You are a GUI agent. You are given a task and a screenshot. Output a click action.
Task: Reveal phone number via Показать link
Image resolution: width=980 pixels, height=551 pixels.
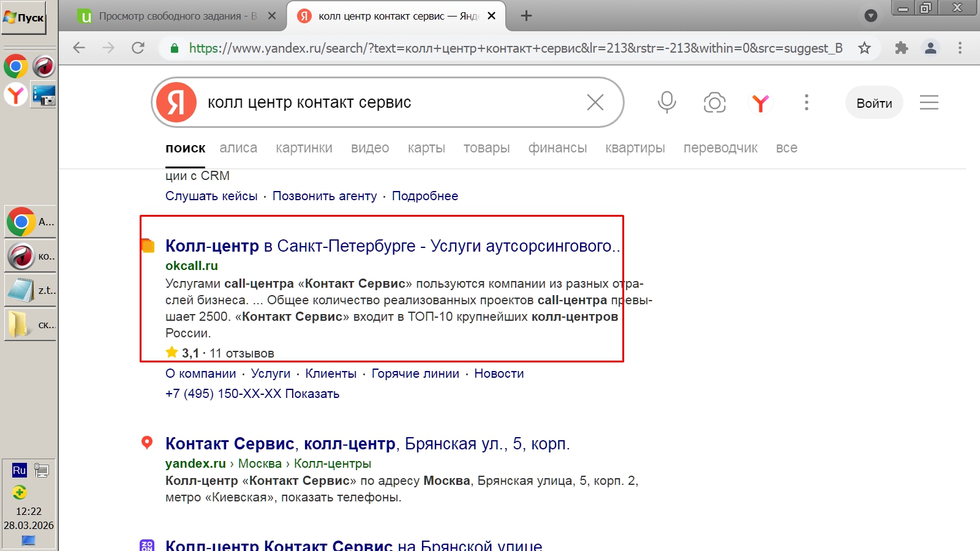pyautogui.click(x=312, y=394)
